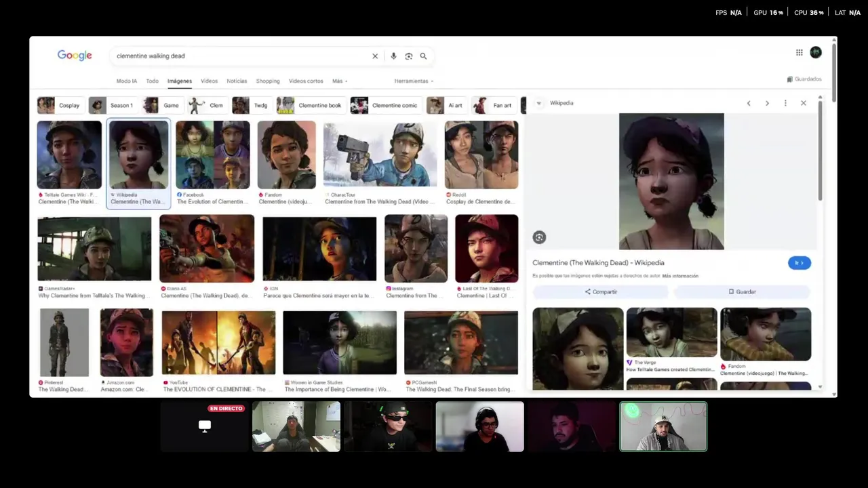Image resolution: width=868 pixels, height=488 pixels.
Task: Switch to Modo IA tab
Action: click(x=127, y=81)
